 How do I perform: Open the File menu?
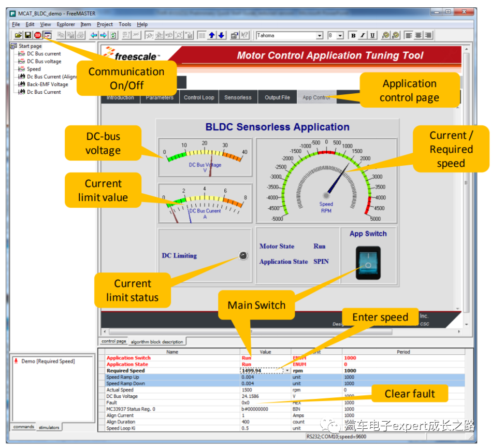[16, 24]
